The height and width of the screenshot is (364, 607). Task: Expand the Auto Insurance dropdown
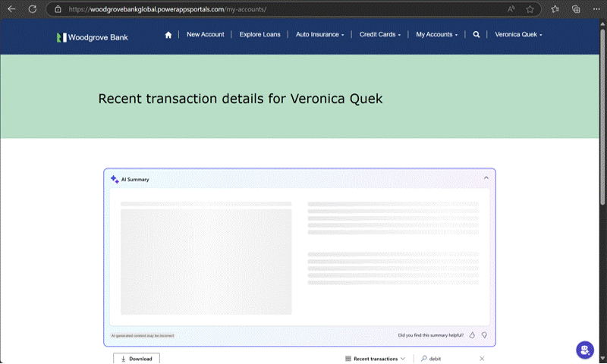(319, 34)
